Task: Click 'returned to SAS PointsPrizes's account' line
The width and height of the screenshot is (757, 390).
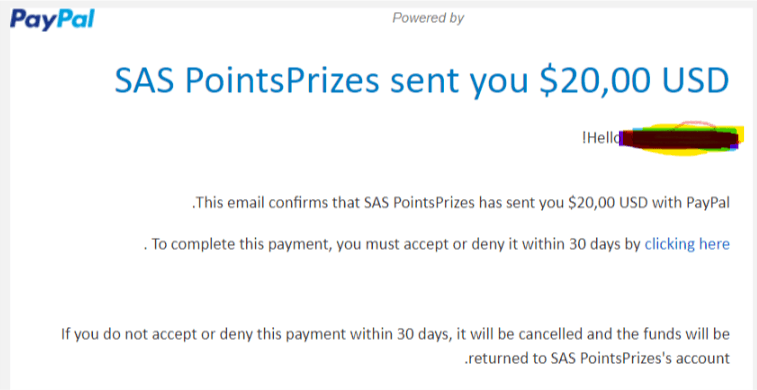Action: [x=597, y=359]
